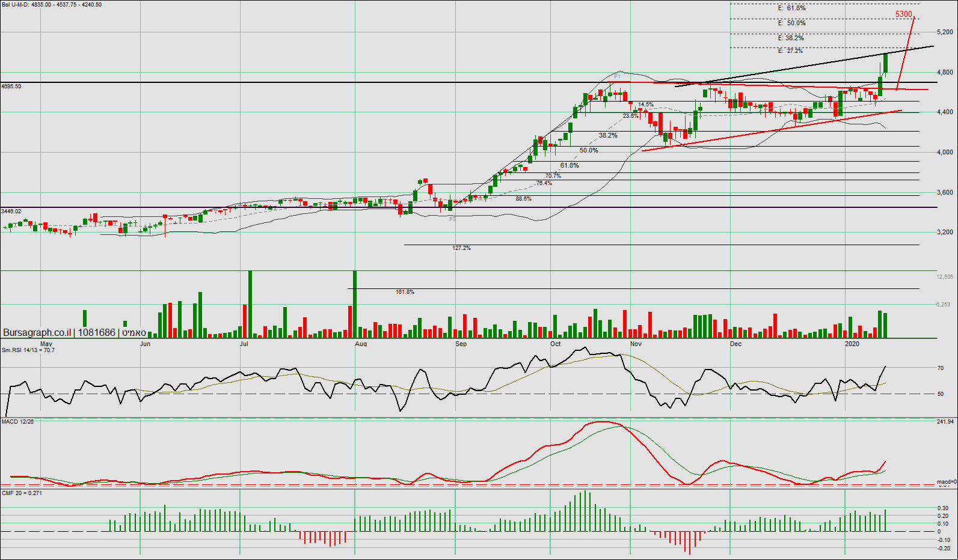Select the 3446.02 support level label

[11, 212]
